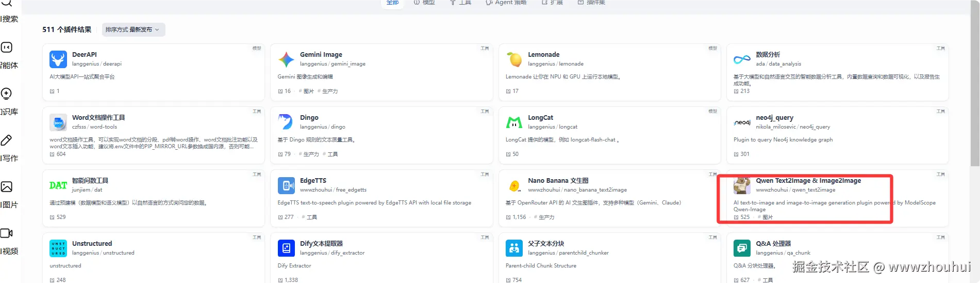980x283 pixels.
Task: Click the DAT logo of 智能问数工具
Action: point(58,185)
